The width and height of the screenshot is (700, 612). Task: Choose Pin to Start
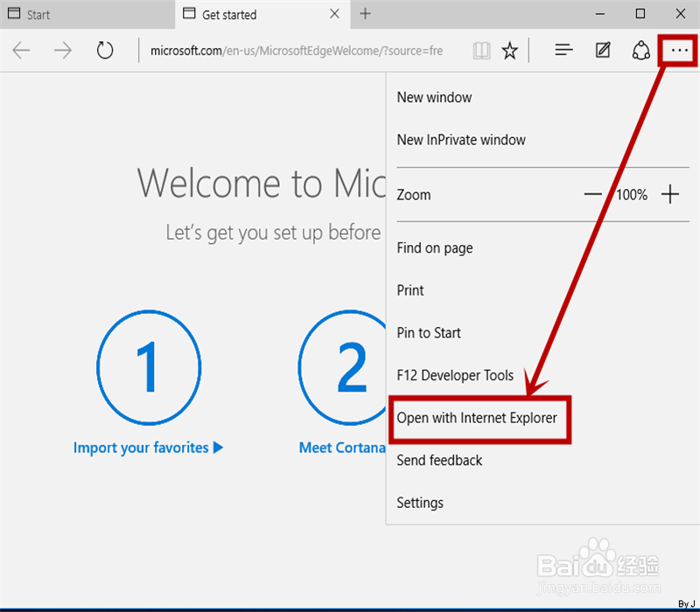coord(429,333)
